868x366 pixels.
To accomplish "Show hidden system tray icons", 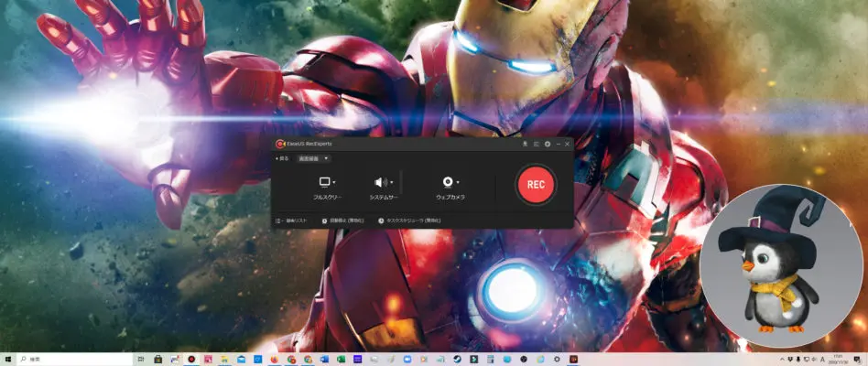I will 782,360.
